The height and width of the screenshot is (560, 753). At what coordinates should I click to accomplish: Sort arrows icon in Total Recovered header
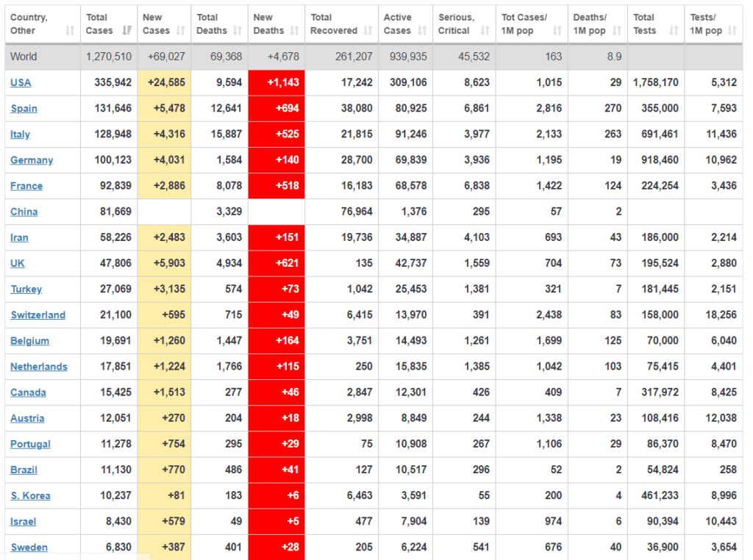[368, 31]
